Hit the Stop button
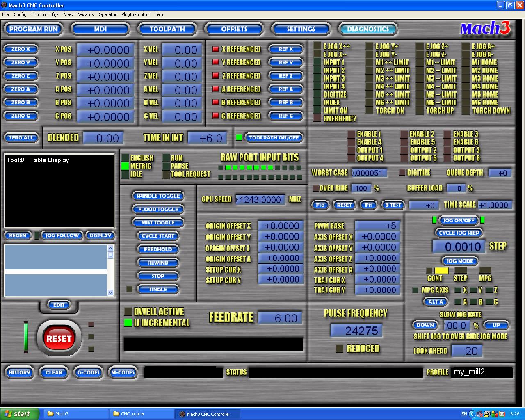525x420 pixels. 158,276
